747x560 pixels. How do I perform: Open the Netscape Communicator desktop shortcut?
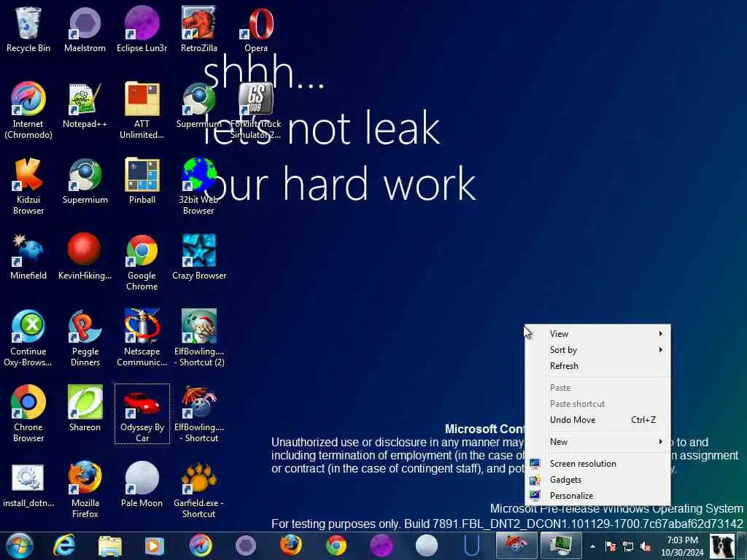[142, 338]
